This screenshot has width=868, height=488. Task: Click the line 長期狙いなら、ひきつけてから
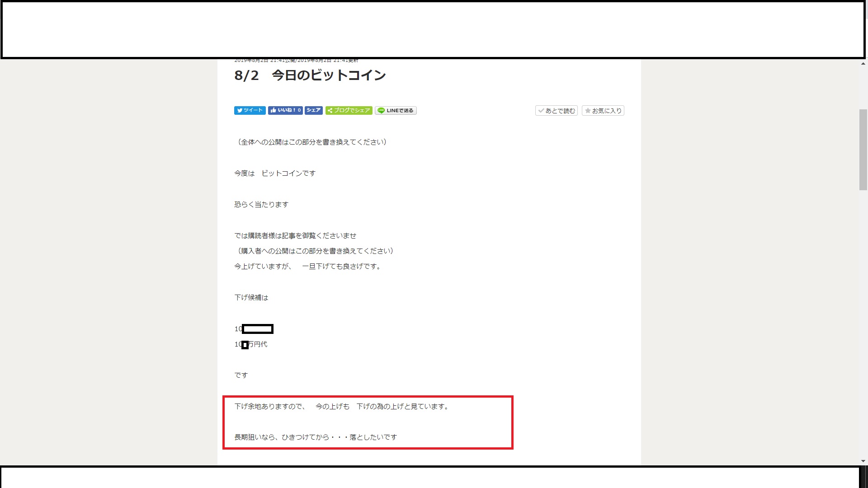point(316,437)
